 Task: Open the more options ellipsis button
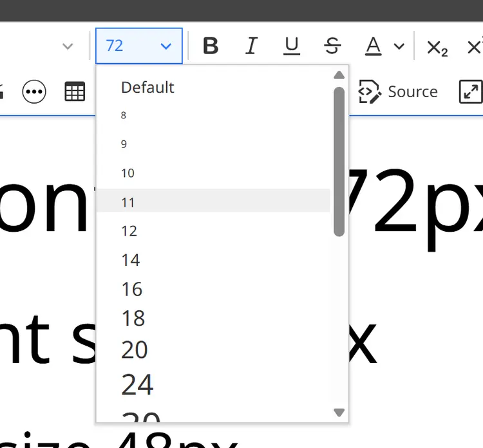click(x=34, y=91)
